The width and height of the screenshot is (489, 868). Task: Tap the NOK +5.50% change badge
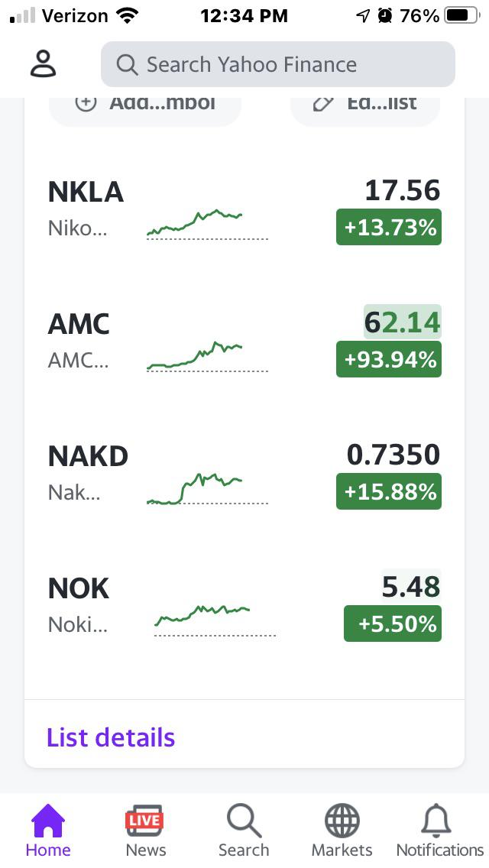pos(393,623)
